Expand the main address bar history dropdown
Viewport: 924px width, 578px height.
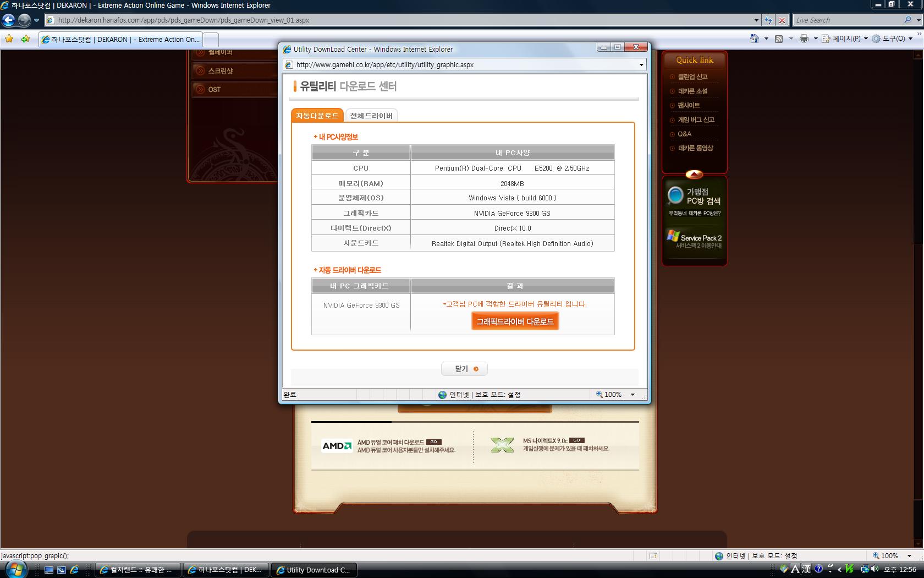(x=756, y=20)
